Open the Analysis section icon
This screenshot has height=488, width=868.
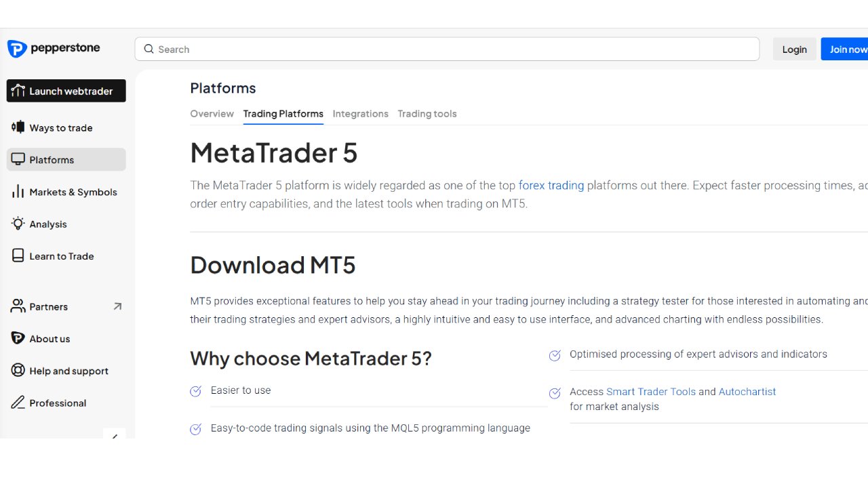(18, 224)
